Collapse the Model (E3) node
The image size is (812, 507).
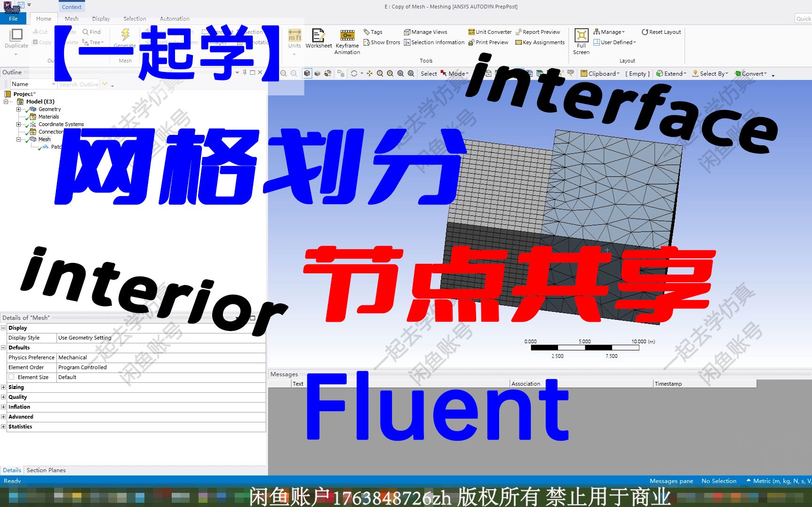[x=6, y=102]
